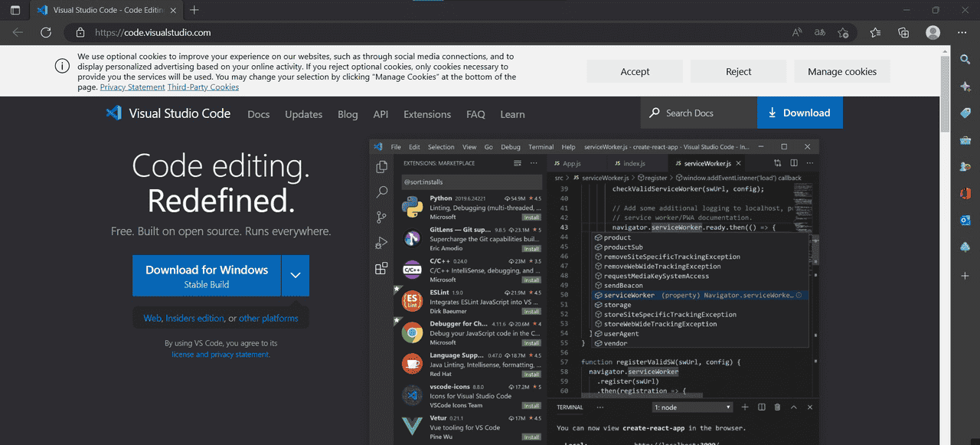Click the Collections icon in browser toolbar
This screenshot has height=445, width=980.
coord(903,32)
